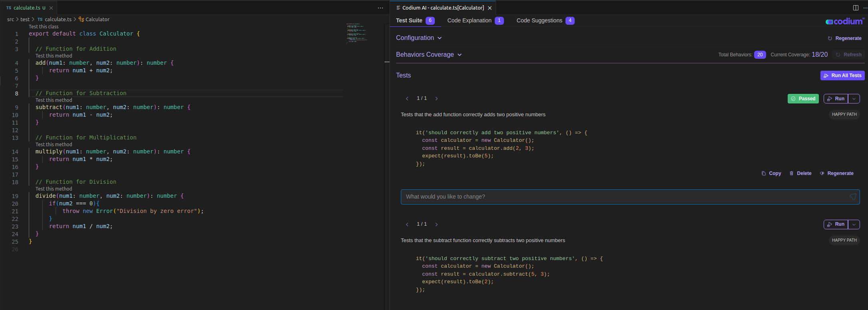Viewport: 868px width, 310px height.
Task: Click 'Test this method' above divide
Action: (54, 189)
